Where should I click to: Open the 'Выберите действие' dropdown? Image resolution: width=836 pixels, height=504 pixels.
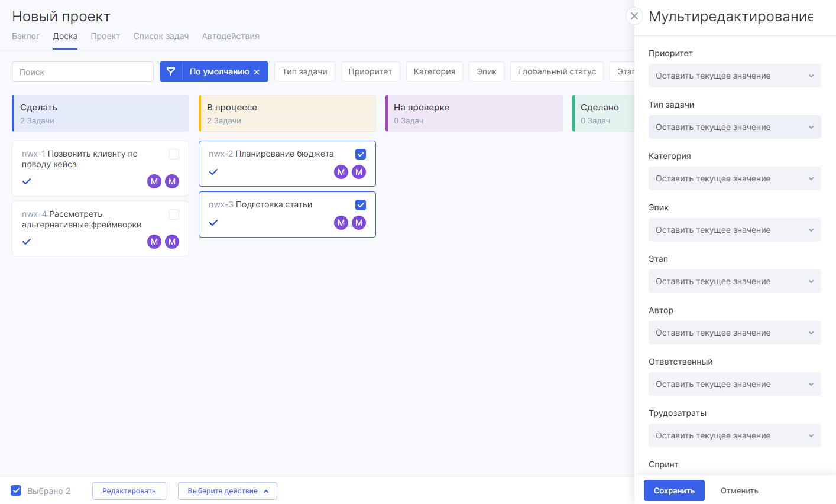pos(228,491)
